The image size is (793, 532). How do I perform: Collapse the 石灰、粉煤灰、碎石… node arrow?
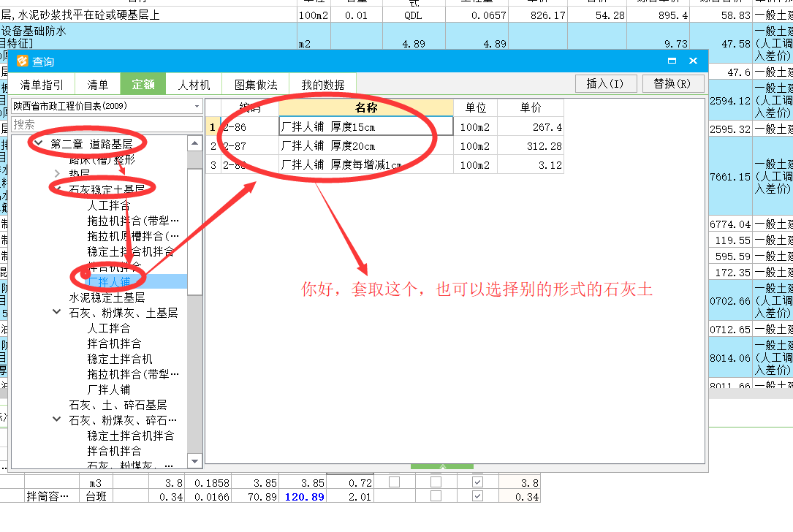(x=57, y=419)
